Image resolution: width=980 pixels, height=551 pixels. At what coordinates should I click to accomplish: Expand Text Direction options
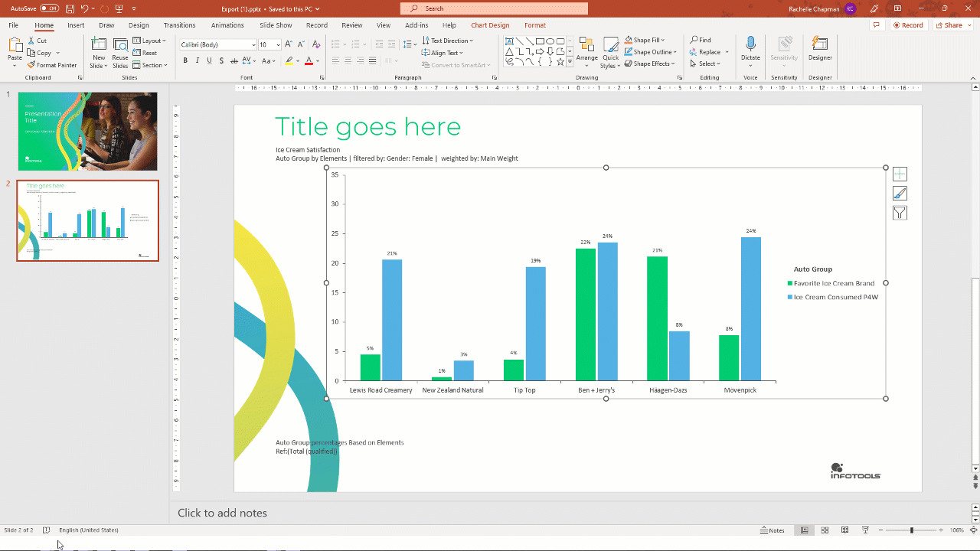click(447, 41)
